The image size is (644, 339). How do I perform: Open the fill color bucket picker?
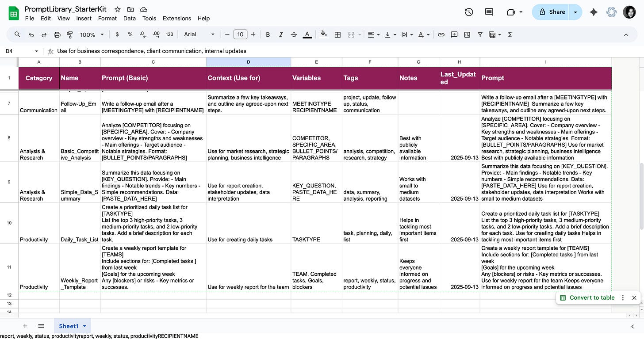pyautogui.click(x=324, y=34)
